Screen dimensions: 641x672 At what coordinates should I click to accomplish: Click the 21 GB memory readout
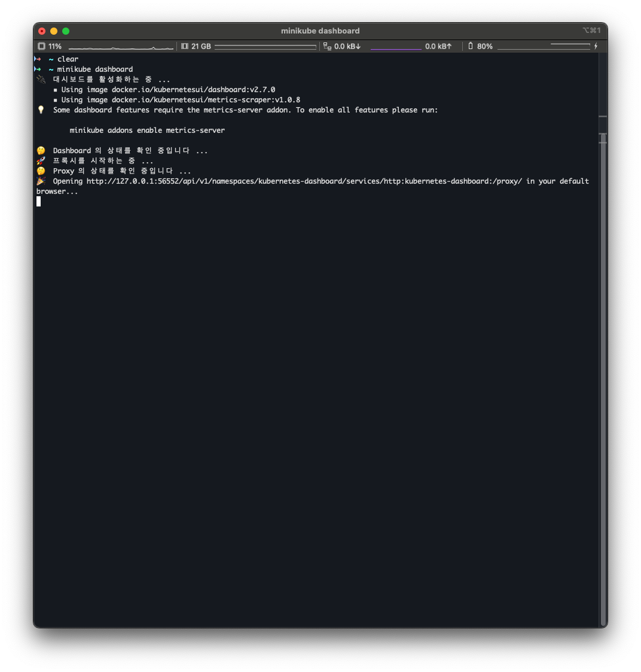[x=201, y=46]
